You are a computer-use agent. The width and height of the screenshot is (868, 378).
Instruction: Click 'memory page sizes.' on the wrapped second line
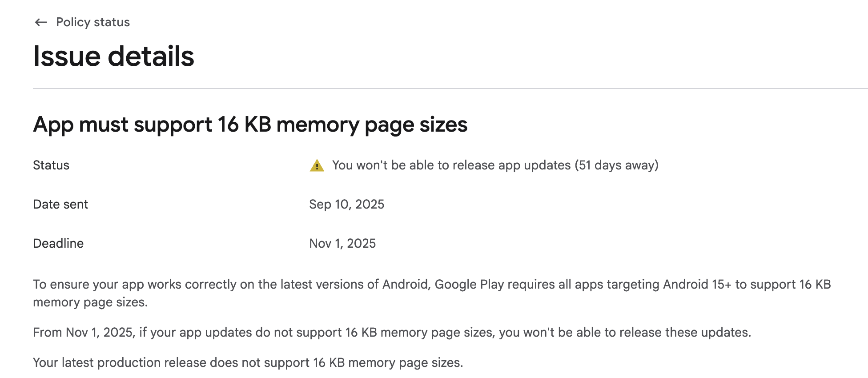[90, 302]
